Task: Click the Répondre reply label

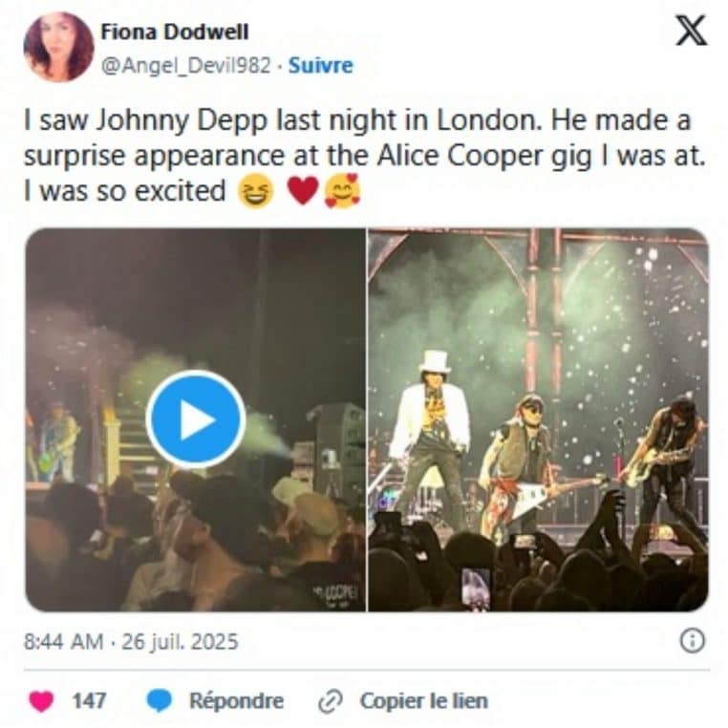Action: click(x=236, y=701)
